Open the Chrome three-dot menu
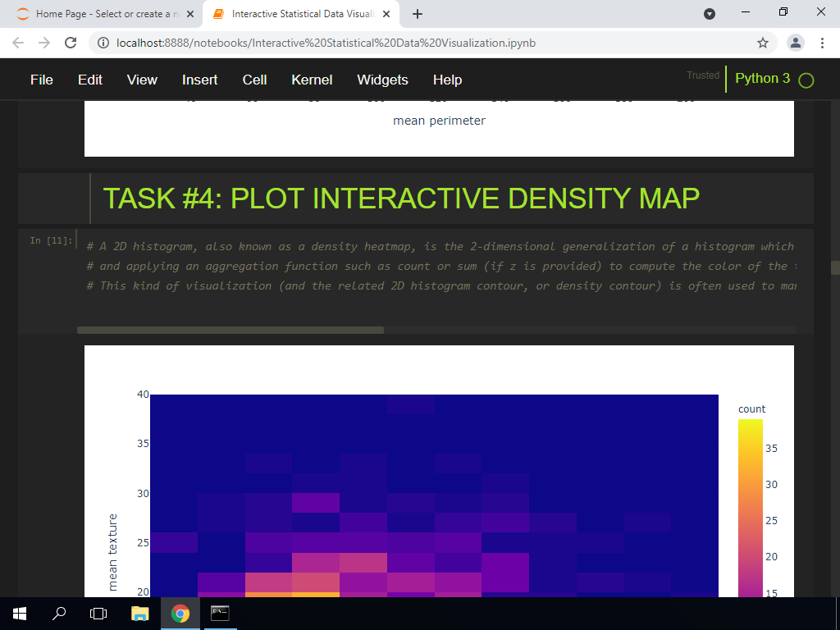Image resolution: width=840 pixels, height=630 pixels. coord(823,42)
